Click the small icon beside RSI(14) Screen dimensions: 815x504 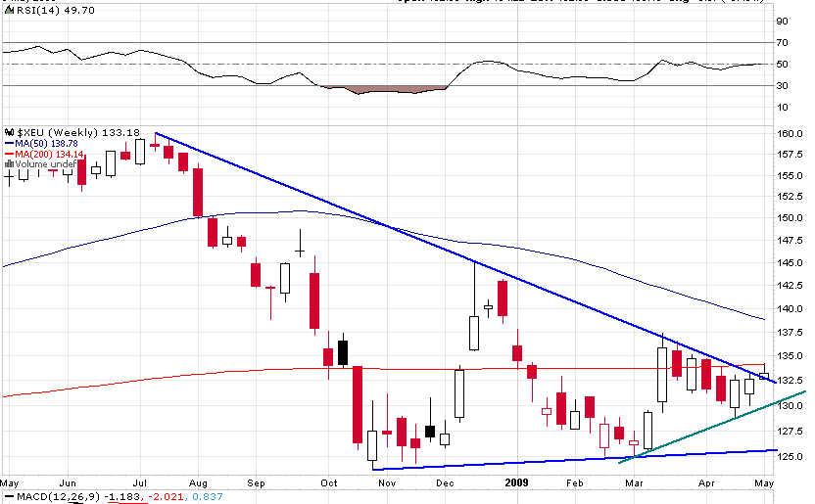pyautogui.click(x=10, y=10)
